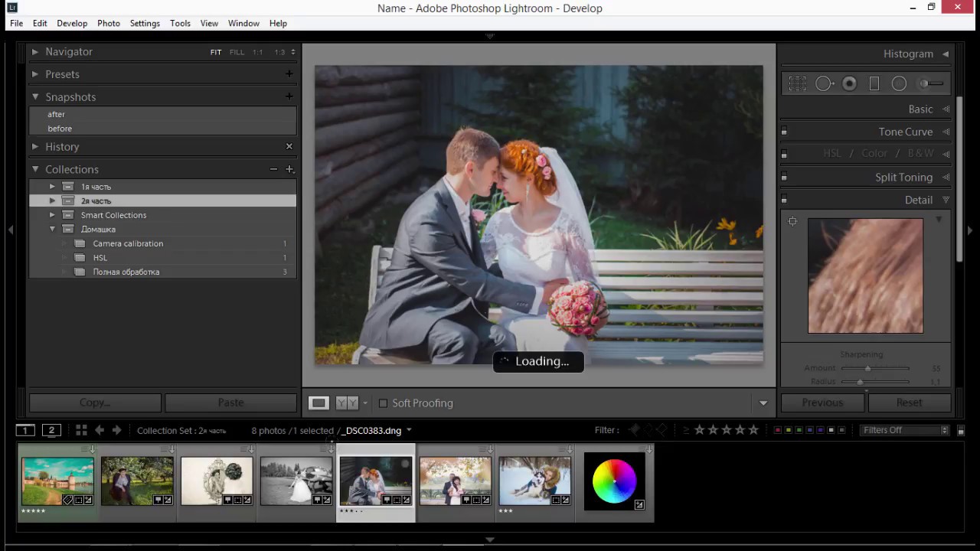Screen dimensions: 980x551
Task: Switch filmstrip to Grid view icon
Action: 81,430
